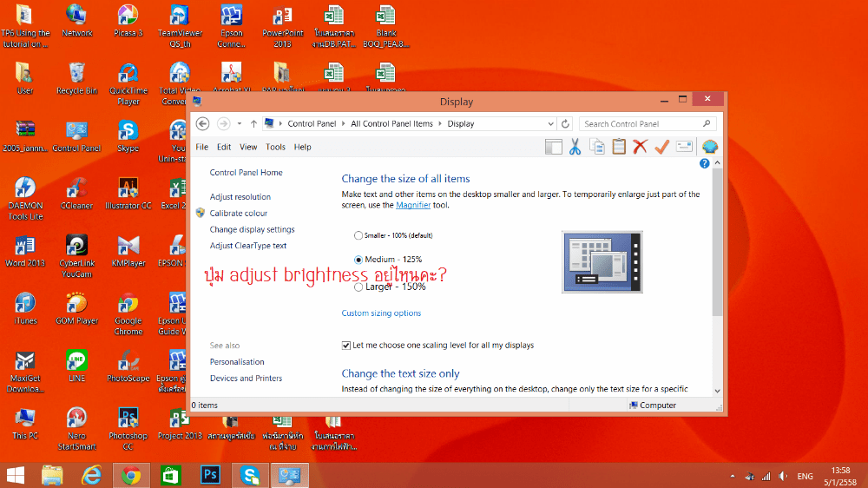Click Adjust resolution in sidebar
The width and height of the screenshot is (868, 488).
coord(240,196)
